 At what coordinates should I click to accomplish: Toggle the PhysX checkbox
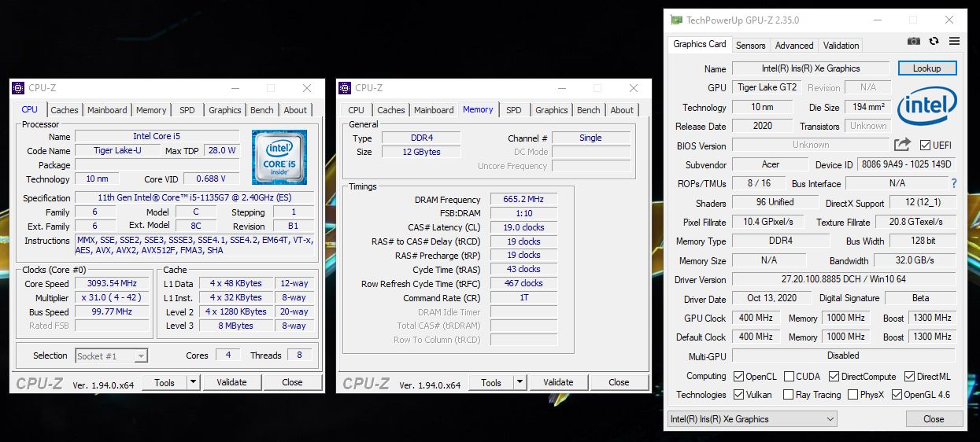tap(852, 395)
